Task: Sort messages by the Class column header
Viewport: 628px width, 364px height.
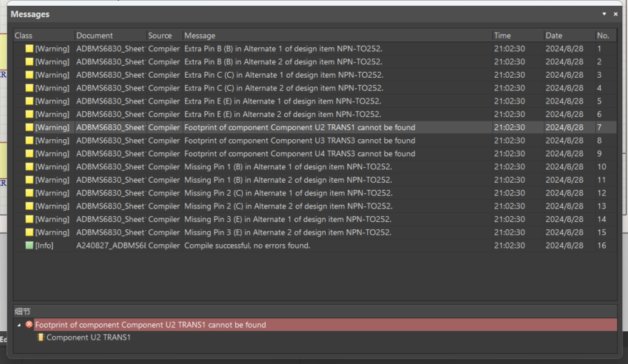Action: point(44,36)
